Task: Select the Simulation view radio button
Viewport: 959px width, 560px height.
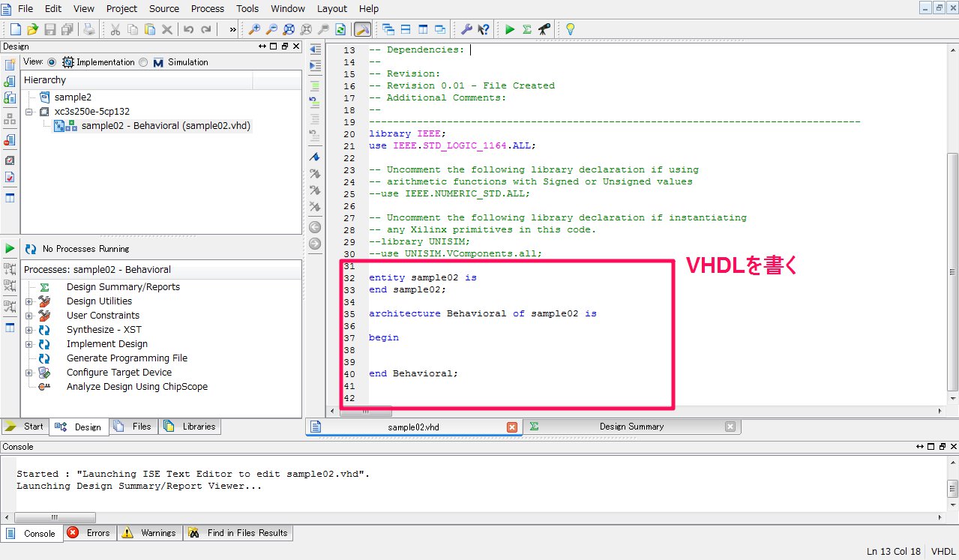Action: [x=143, y=62]
